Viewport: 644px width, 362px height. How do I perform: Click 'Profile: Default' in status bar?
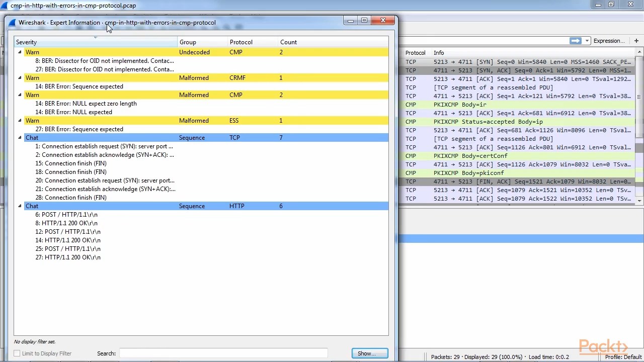pyautogui.click(x=623, y=357)
